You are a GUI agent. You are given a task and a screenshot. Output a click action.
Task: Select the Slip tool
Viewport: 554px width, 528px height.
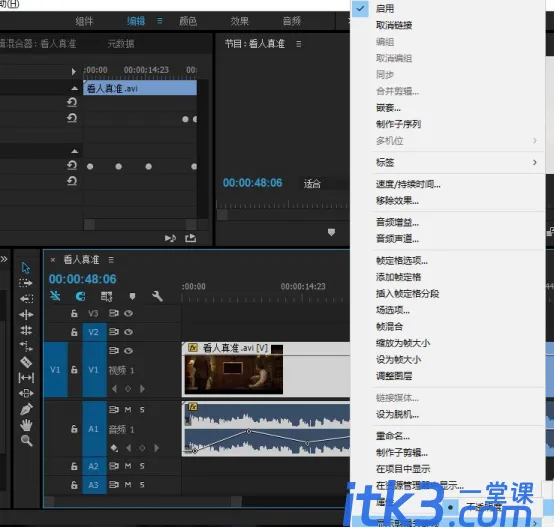[x=26, y=378]
